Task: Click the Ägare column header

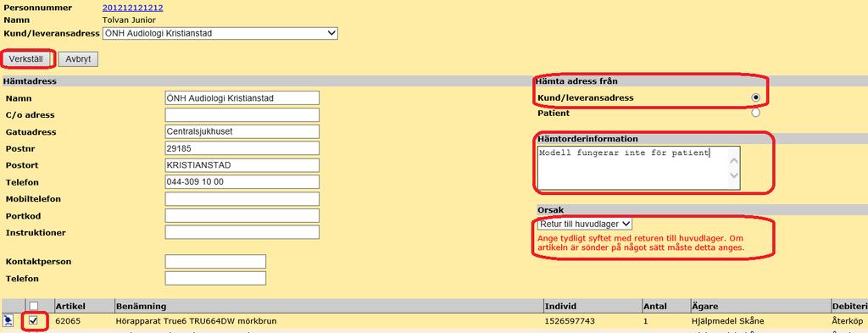Action: pos(704,306)
